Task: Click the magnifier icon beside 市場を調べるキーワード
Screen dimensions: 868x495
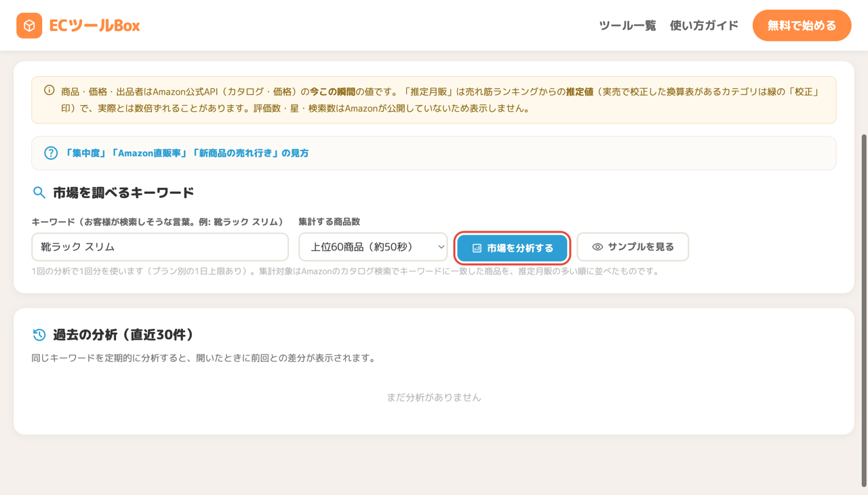Action: 39,193
